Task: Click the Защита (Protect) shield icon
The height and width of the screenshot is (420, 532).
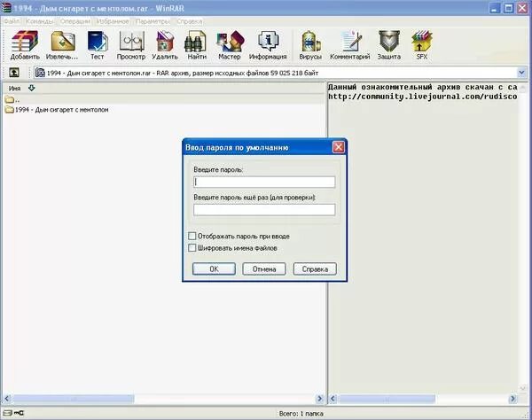Action: pos(389,45)
